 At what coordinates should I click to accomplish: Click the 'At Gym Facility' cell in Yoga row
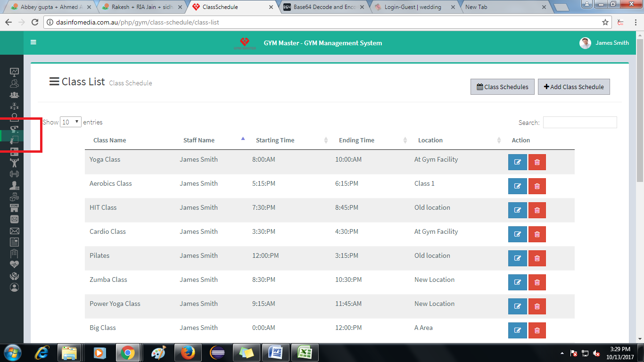pyautogui.click(x=436, y=159)
